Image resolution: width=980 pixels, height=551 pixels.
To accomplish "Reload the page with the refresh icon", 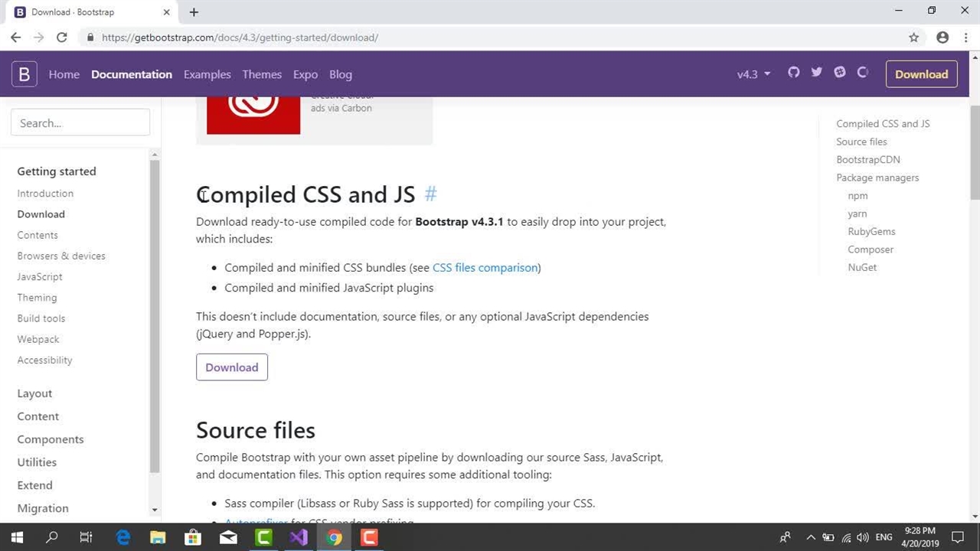I will point(62,37).
